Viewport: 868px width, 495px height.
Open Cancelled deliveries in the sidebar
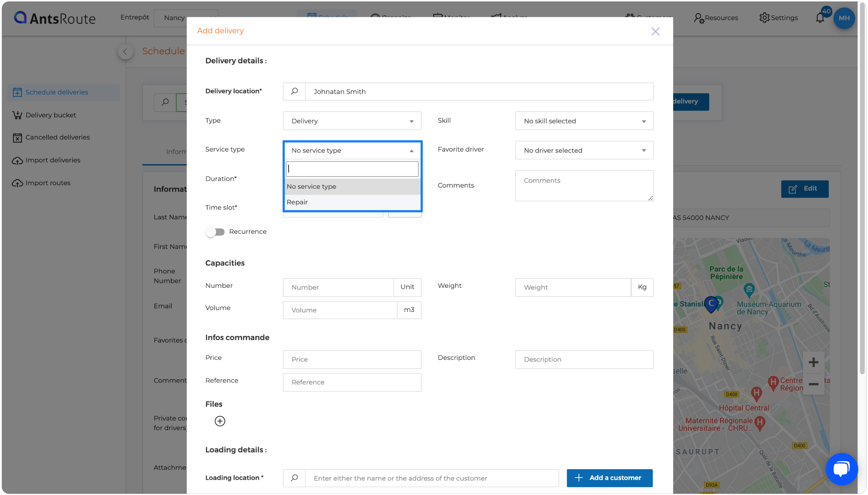(51, 137)
